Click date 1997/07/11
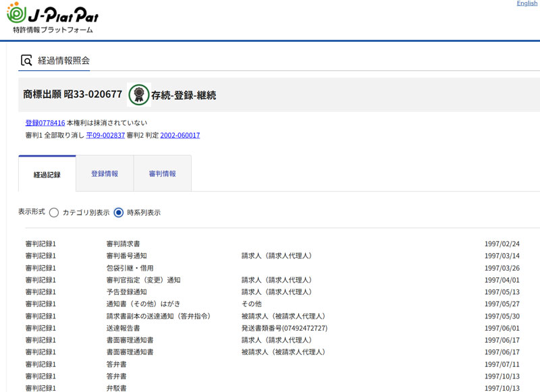540x392 pixels. coord(502,364)
